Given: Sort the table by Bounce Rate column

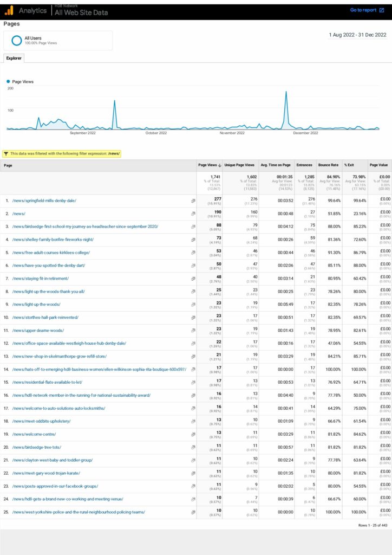Looking at the screenshot, I should [329, 165].
